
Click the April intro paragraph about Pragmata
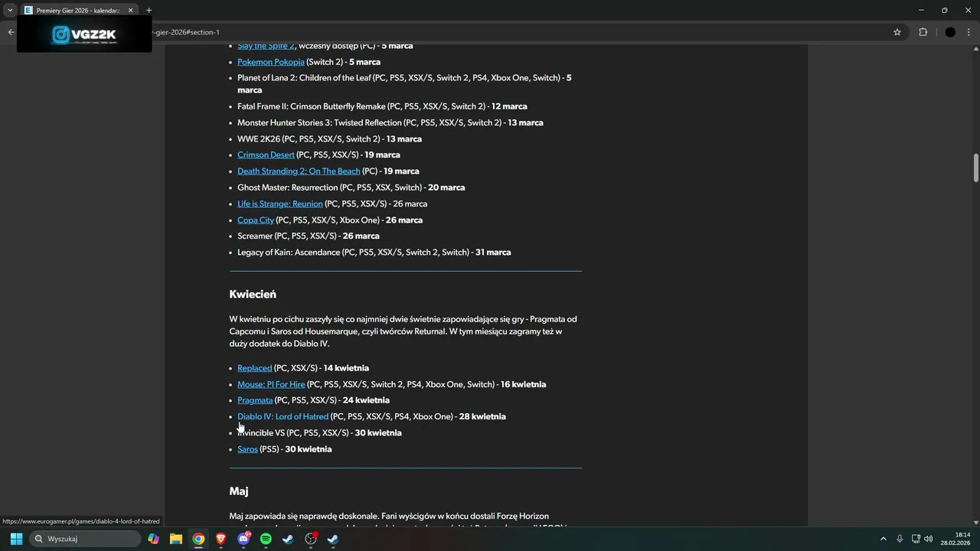coord(403,331)
